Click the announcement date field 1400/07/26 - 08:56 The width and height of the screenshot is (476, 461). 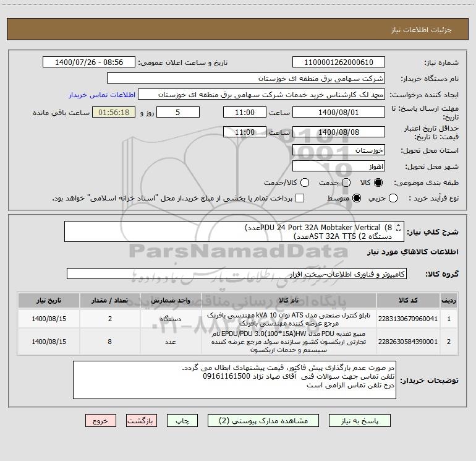coord(89,62)
